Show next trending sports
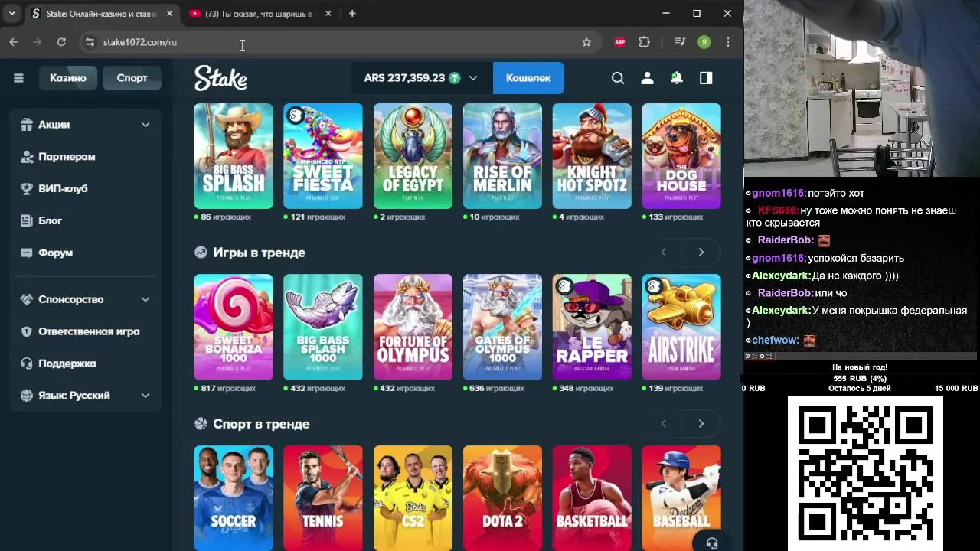This screenshot has height=551, width=980. tap(701, 423)
